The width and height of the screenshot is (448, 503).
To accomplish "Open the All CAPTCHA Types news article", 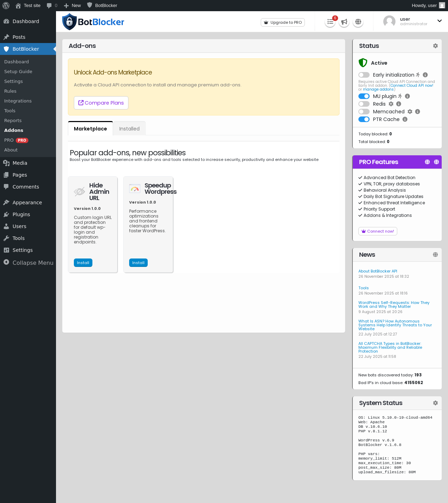I will (390, 347).
